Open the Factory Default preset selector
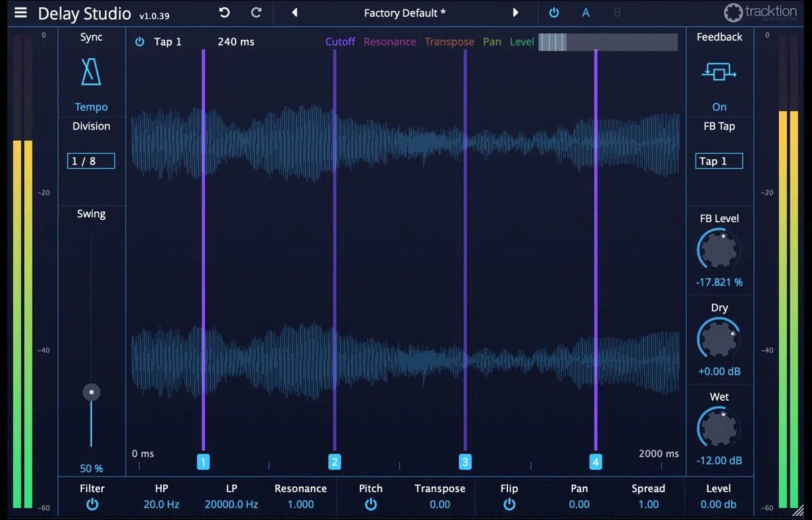Image resolution: width=812 pixels, height=520 pixels. [405, 13]
